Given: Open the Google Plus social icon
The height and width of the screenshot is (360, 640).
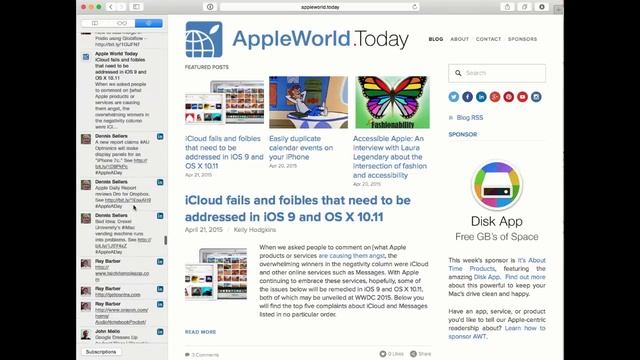Looking at the screenshot, I should coord(495,97).
